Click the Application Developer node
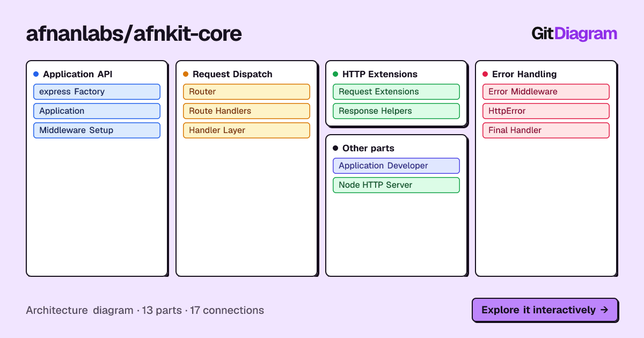 (396, 166)
